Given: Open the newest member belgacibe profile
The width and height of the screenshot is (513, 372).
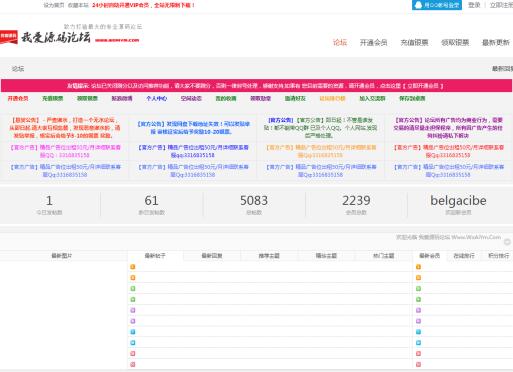Looking at the screenshot, I should coord(458,200).
